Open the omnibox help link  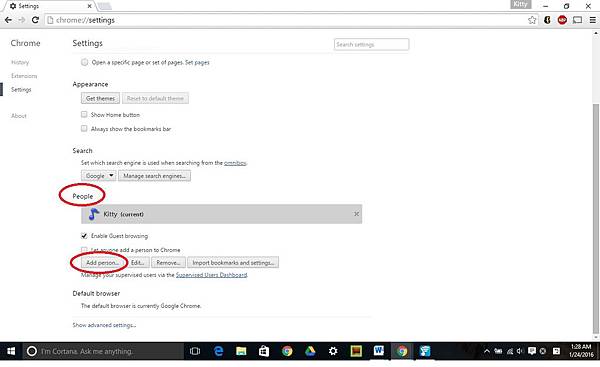click(x=235, y=163)
